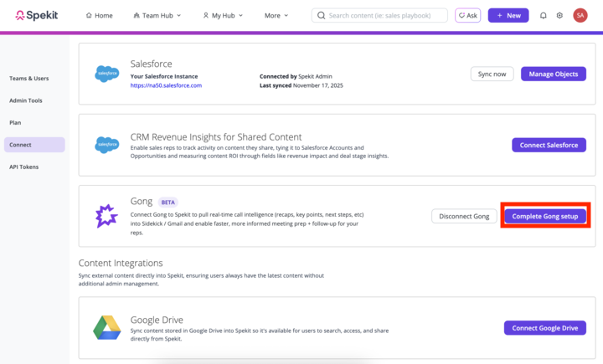
Task: Open the notifications bell icon
Action: pos(543,15)
